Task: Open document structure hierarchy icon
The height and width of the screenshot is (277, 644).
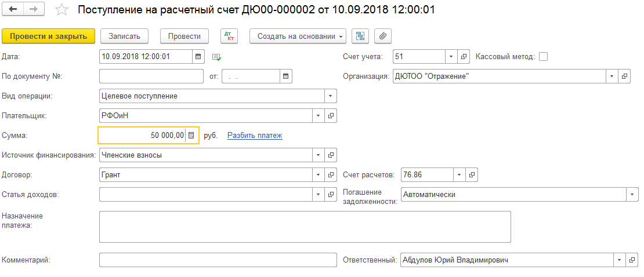Action: [360, 36]
